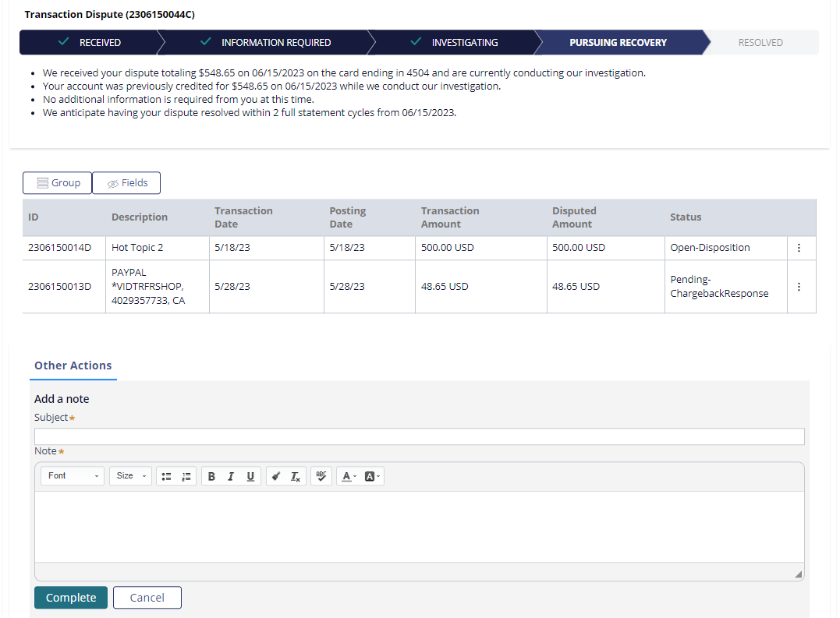Insert a bulleted list in the note
The image size is (840, 618).
(167, 476)
